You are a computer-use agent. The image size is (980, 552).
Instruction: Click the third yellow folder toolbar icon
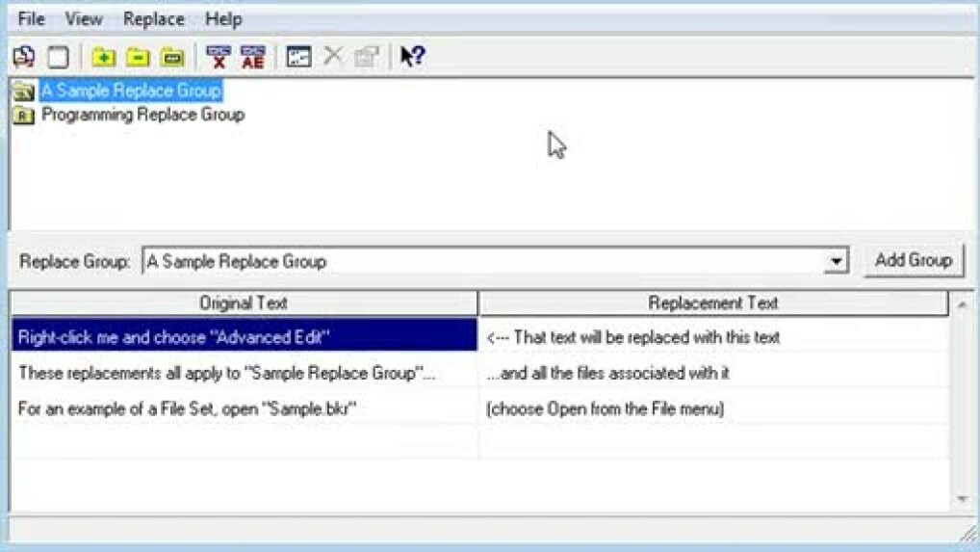[x=172, y=57]
